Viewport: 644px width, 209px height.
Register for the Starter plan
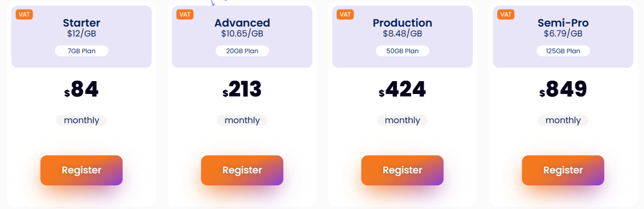click(x=81, y=170)
